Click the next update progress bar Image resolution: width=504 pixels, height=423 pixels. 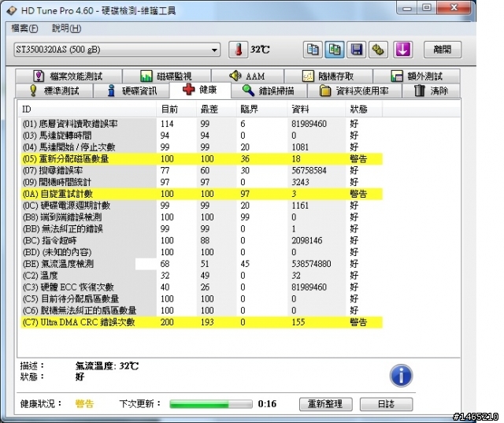(211, 404)
